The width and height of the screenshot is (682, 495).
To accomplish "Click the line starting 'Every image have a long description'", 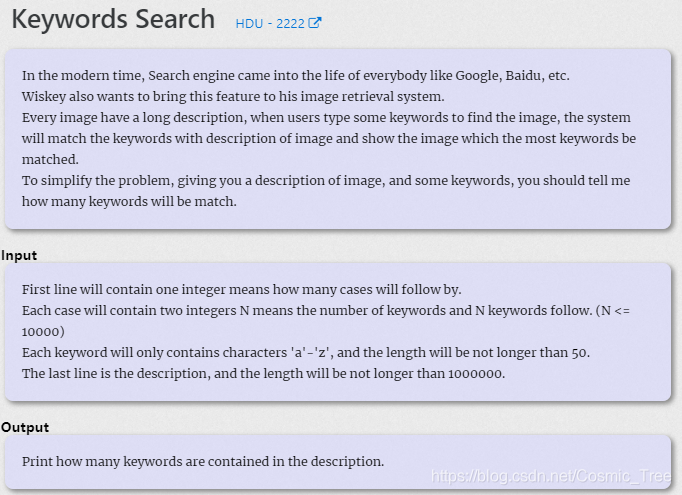I will click(326, 117).
